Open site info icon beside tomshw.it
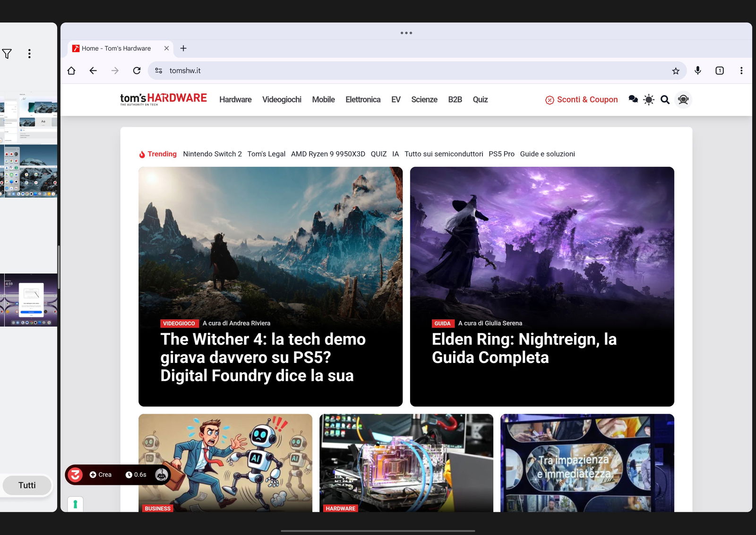The image size is (756, 535). 159,70
